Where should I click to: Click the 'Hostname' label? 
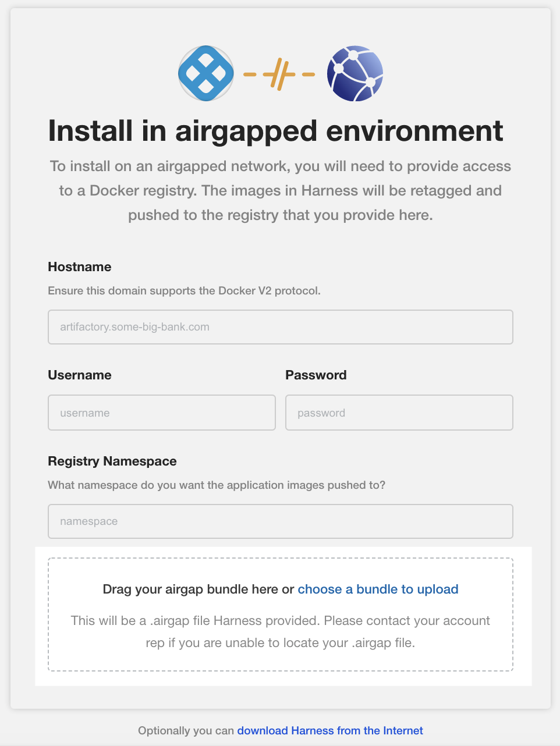pos(80,267)
